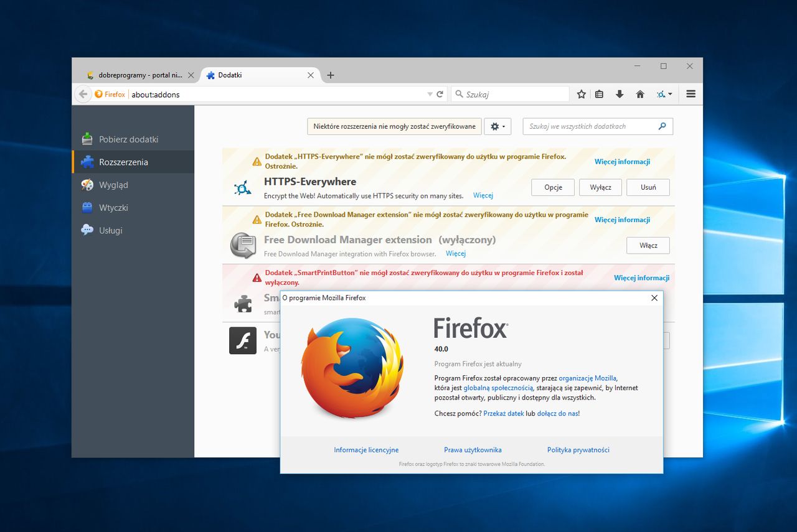The height and width of the screenshot is (532, 797).
Task: Click SmartPrintButton red warning icon
Action: coord(257,278)
